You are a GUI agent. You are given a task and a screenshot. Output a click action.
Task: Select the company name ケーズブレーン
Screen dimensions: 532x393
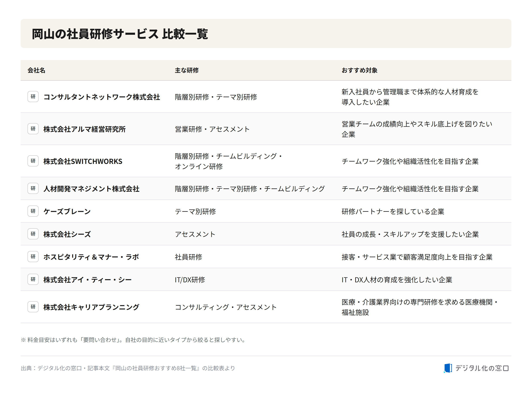tap(67, 212)
